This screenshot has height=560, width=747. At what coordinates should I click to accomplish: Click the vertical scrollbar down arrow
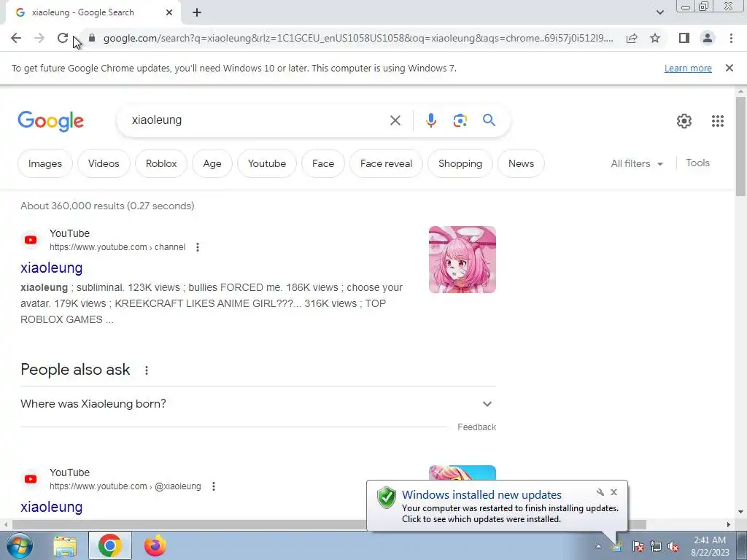(740, 513)
